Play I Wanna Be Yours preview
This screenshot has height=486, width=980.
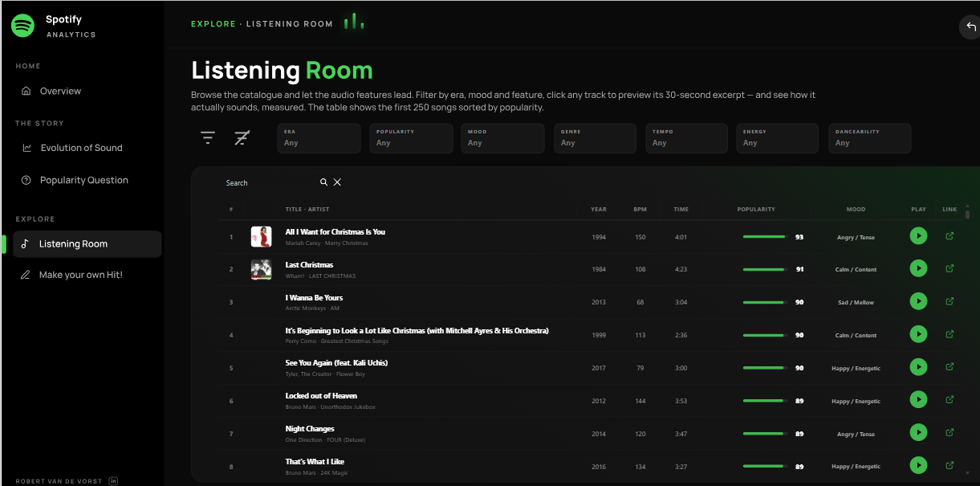click(x=918, y=301)
